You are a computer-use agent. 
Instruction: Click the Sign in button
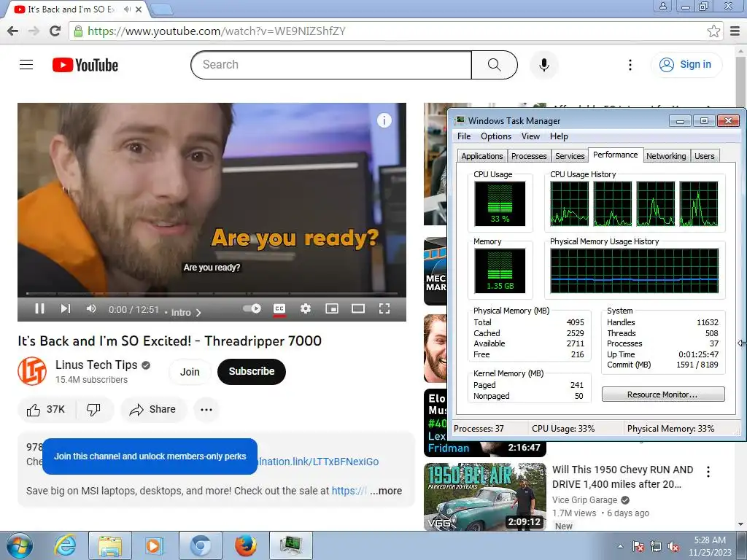click(x=686, y=65)
